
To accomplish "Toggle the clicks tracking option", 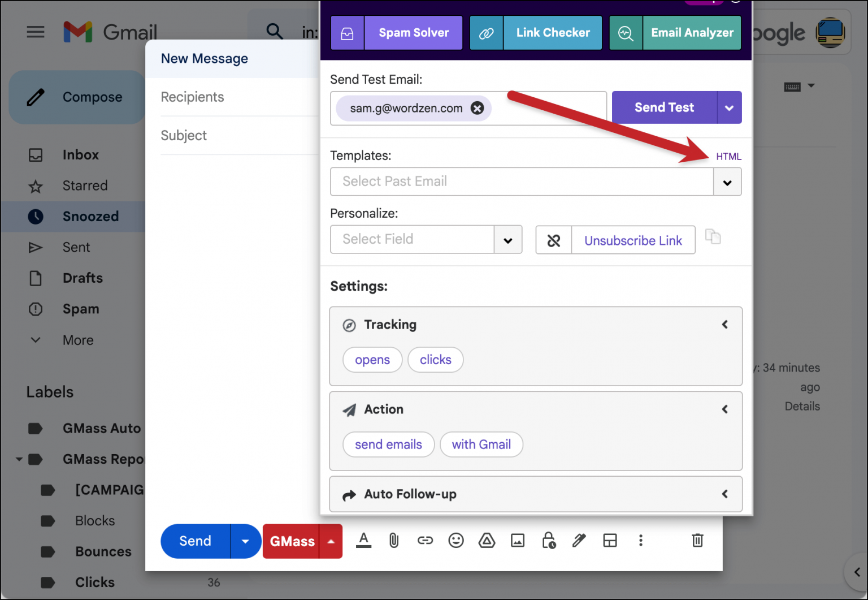I will [435, 360].
